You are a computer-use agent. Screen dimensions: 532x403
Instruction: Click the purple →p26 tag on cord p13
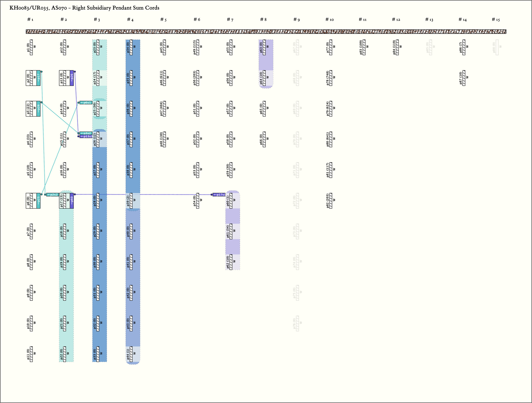[72, 78]
